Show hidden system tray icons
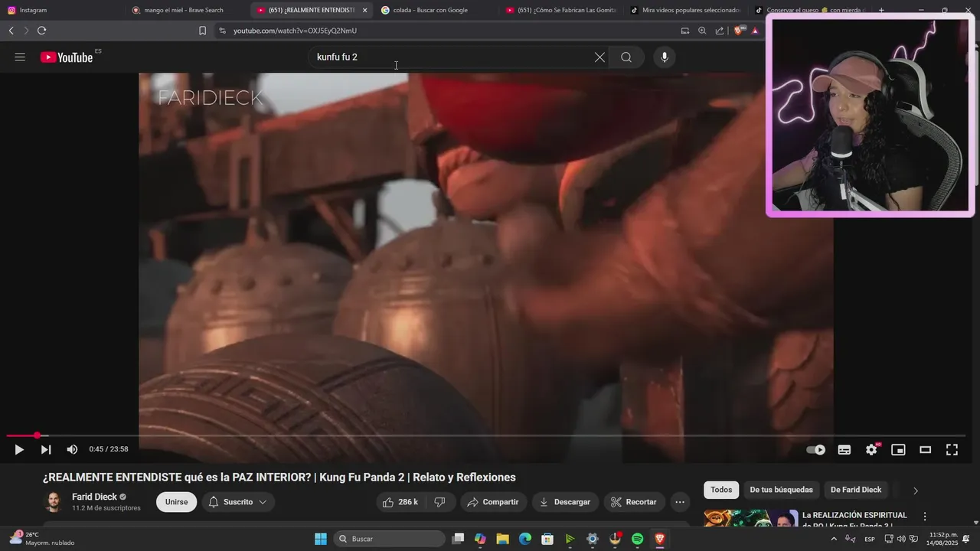980x551 pixels. point(834,539)
